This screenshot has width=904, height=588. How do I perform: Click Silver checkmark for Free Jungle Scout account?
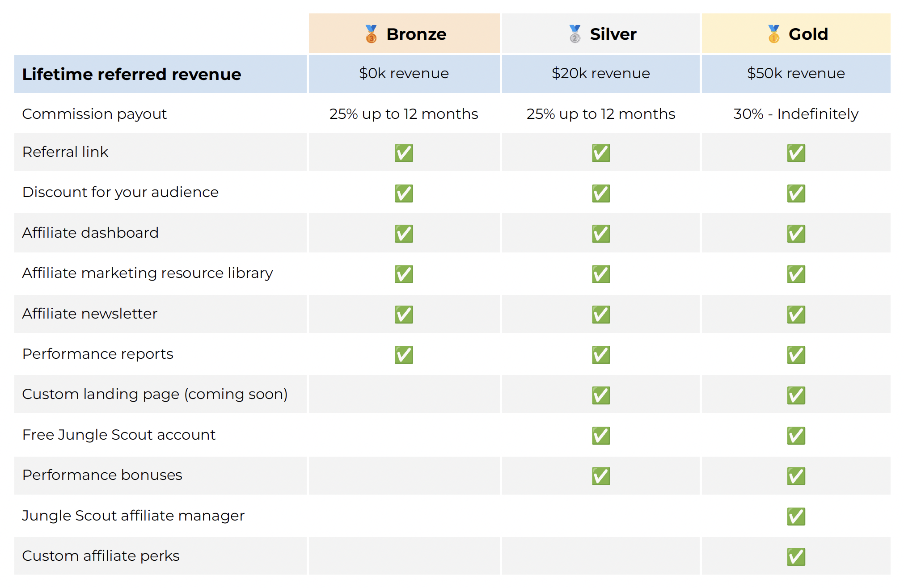click(x=601, y=436)
